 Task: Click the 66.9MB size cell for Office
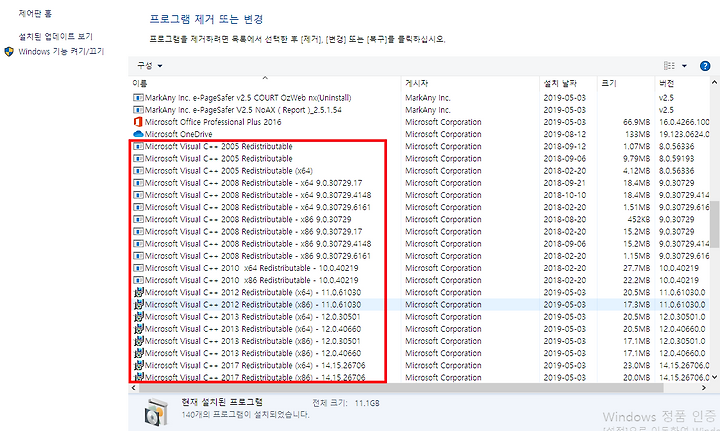point(636,122)
